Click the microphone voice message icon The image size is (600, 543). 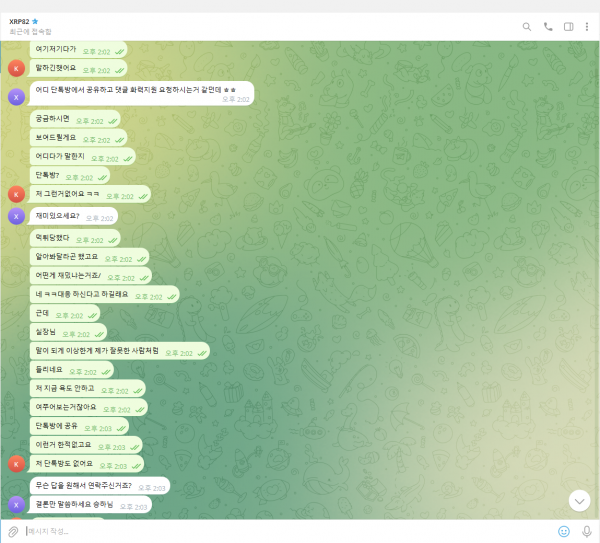587,531
